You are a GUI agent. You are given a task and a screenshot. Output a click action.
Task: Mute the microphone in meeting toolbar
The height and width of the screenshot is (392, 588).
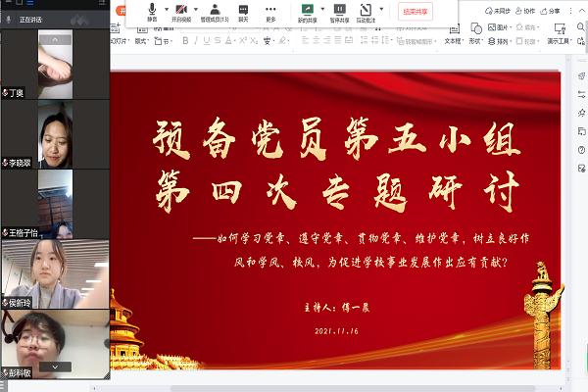[x=152, y=12]
